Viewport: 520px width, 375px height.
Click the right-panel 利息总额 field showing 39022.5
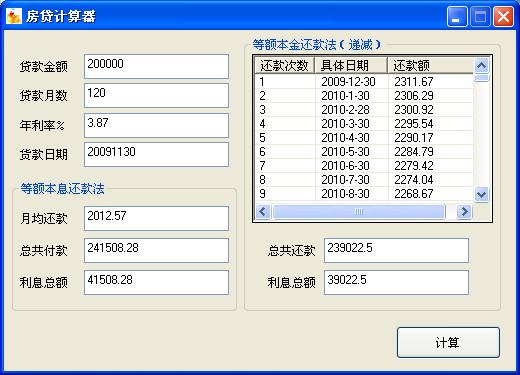396,282
